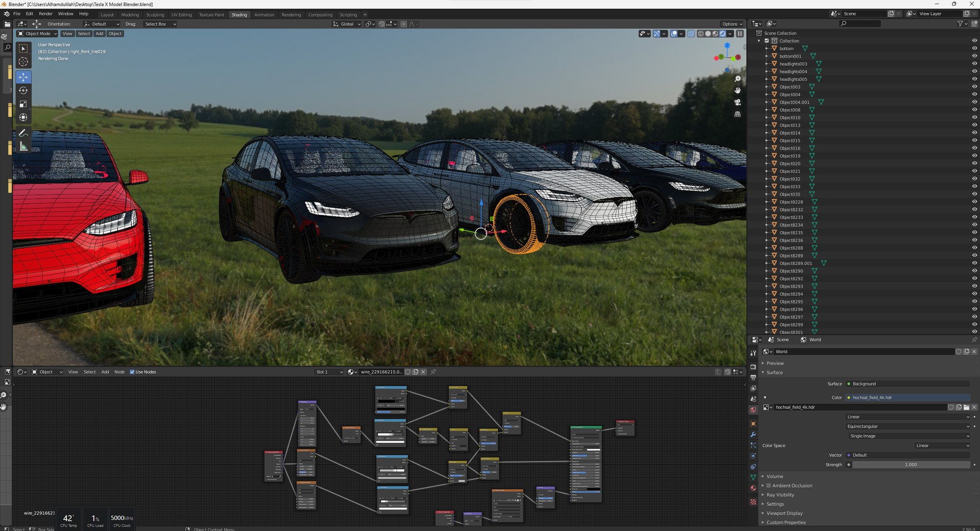The image size is (980, 531).
Task: Uncheck the Use Nodes checkbox
Action: (x=132, y=372)
